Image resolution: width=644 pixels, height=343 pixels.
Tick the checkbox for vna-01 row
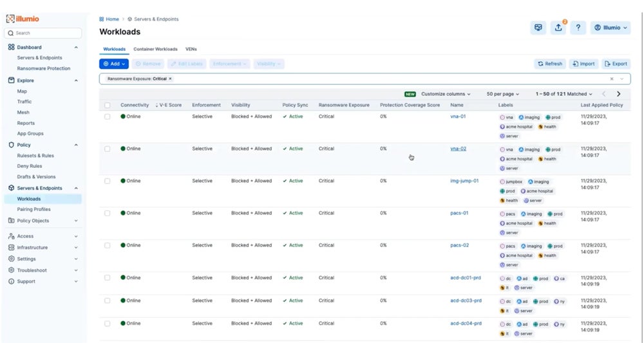tap(108, 116)
